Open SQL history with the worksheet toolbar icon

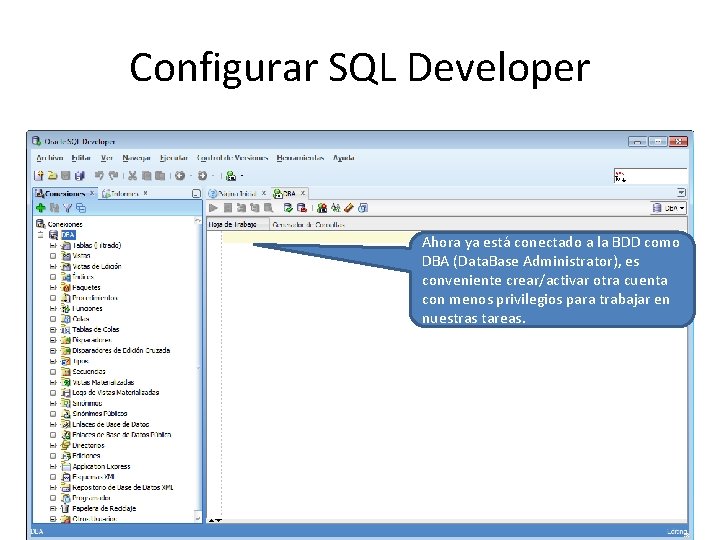[363, 208]
